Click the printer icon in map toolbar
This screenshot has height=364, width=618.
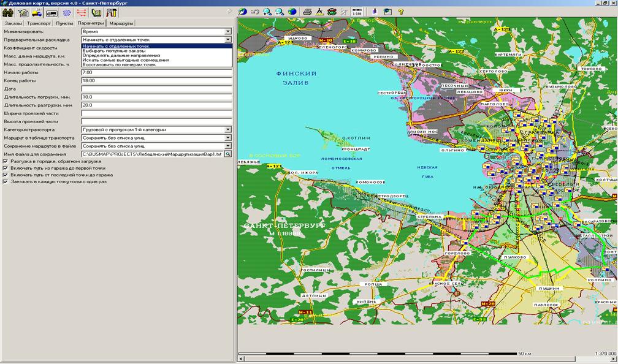click(308, 12)
